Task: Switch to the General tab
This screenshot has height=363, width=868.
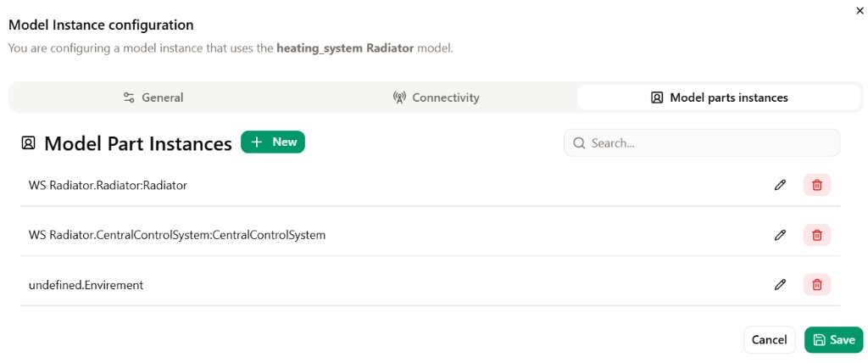Action: pos(153,98)
